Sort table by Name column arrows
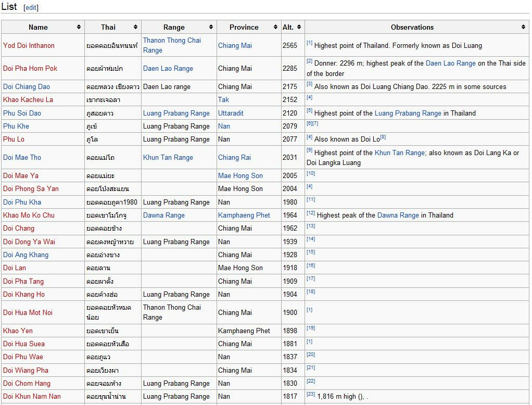532x405 pixels. tap(79, 27)
